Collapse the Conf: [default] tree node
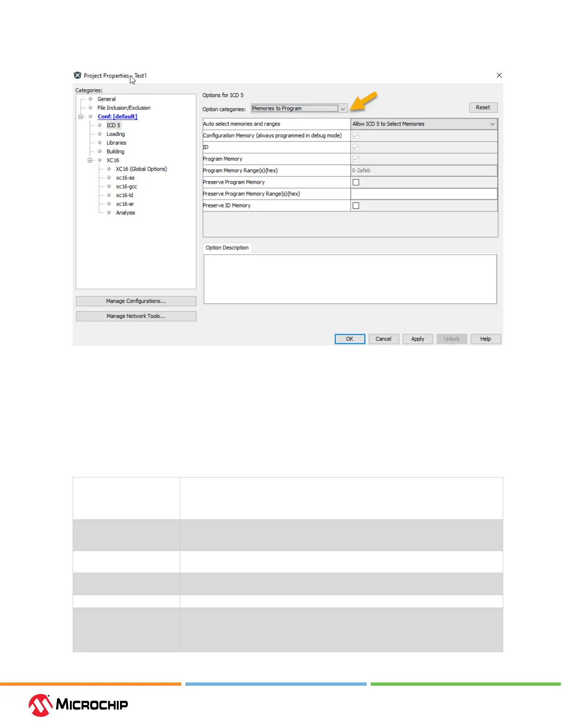Image resolution: width=563 pixels, height=728 pixels. (x=81, y=117)
